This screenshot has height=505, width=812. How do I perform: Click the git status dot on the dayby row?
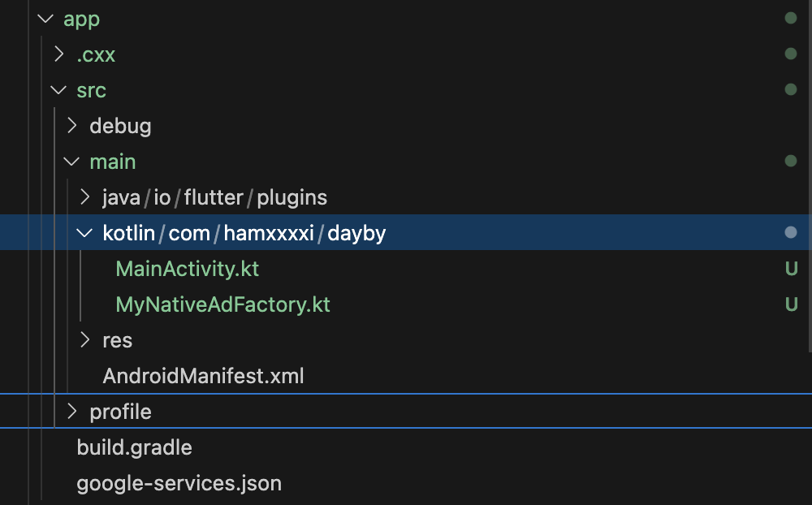(791, 232)
